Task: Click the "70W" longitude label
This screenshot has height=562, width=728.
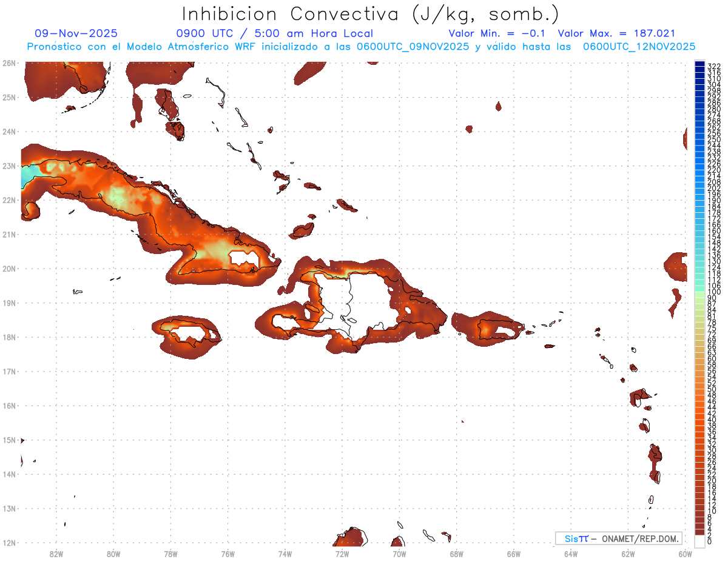Action: [x=399, y=554]
